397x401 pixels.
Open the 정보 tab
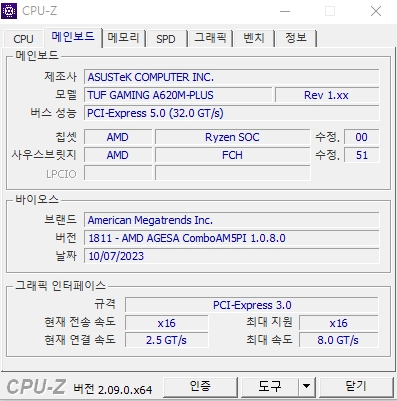click(x=296, y=38)
